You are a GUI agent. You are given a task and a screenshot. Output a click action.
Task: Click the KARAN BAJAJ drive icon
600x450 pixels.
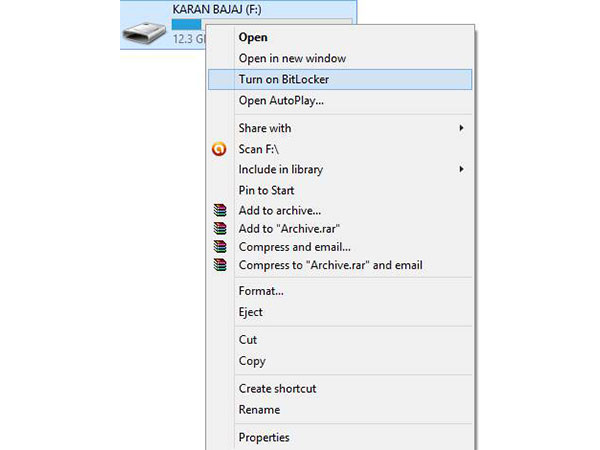(x=144, y=32)
